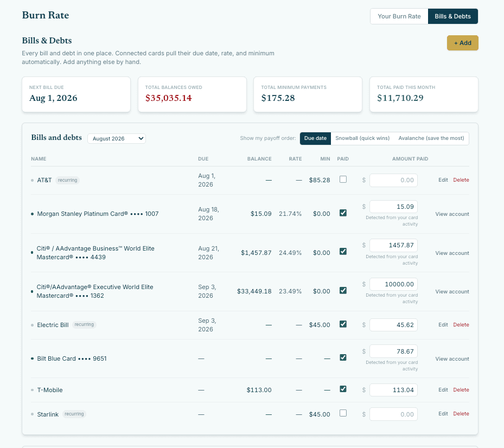The width and height of the screenshot is (504, 448).
Task: Choose Snowball (quick wins) payoff order
Action: tap(362, 138)
